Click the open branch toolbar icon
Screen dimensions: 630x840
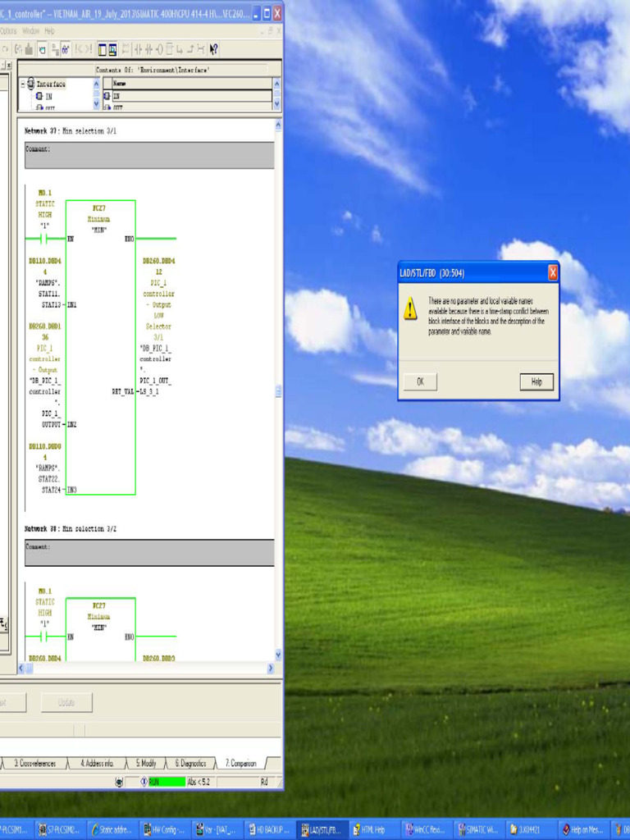[180, 49]
